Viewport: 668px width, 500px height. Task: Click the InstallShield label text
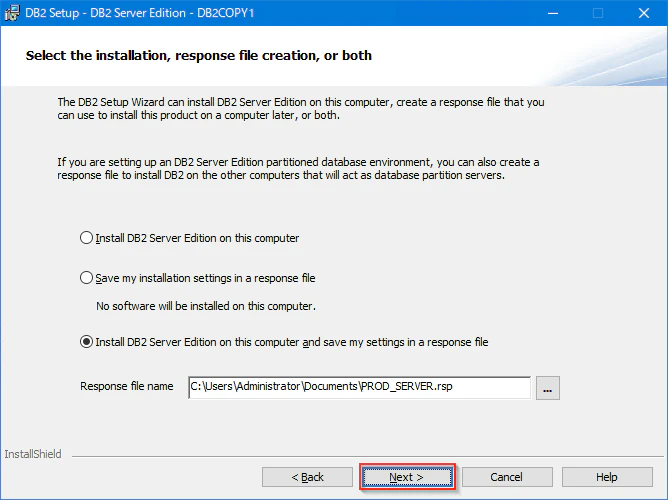(33, 454)
